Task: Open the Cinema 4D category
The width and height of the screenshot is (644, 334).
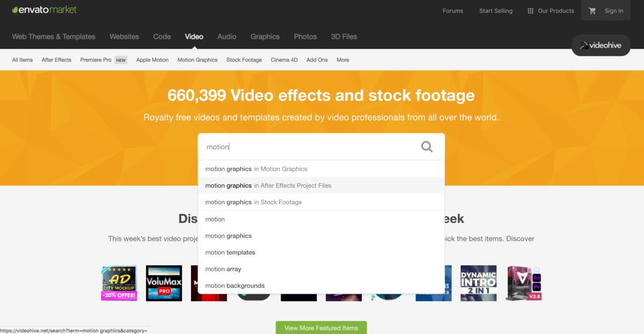Action: tap(284, 60)
